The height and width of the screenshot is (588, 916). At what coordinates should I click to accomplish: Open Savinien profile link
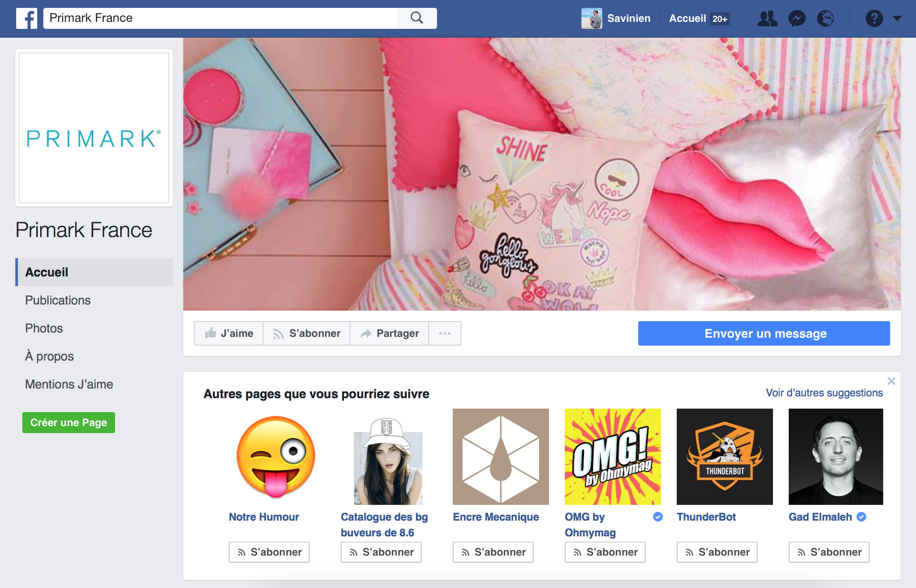click(629, 18)
